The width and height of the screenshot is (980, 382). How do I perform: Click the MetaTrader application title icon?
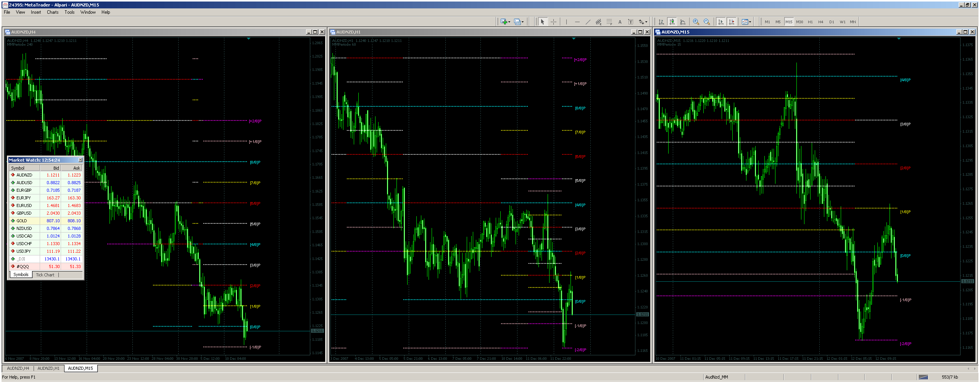[5, 5]
